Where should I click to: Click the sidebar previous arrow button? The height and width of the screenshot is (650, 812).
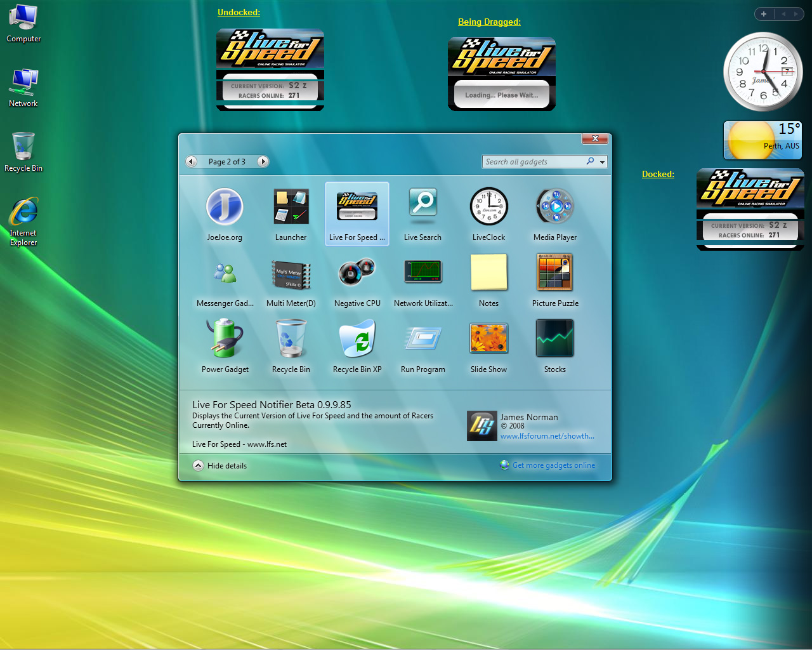tap(783, 14)
